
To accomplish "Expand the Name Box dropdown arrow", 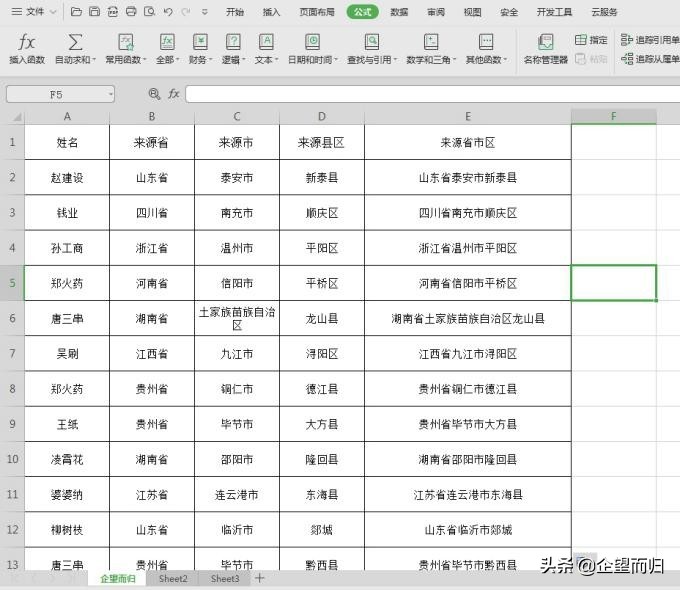I will [111, 94].
